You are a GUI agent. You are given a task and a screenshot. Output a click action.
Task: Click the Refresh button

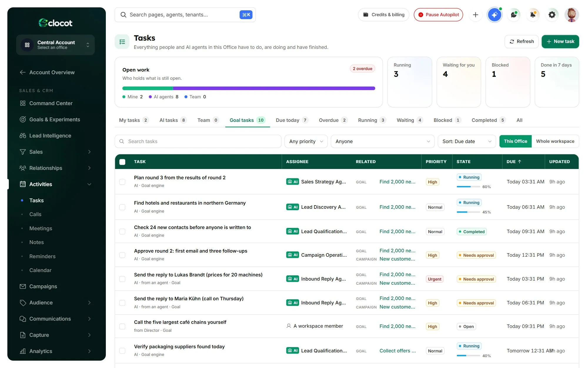tap(522, 42)
